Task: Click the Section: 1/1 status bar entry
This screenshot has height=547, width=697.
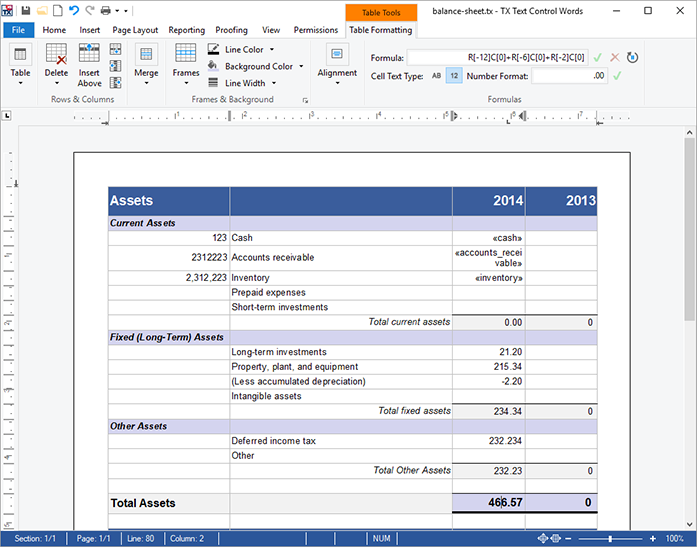Action: [35, 539]
